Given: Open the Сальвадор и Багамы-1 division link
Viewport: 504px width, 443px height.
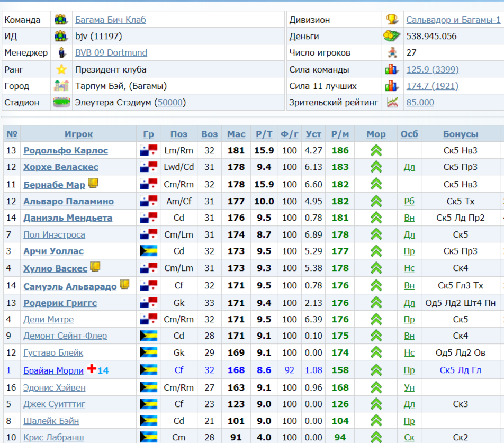Looking at the screenshot, I should pos(453,20).
